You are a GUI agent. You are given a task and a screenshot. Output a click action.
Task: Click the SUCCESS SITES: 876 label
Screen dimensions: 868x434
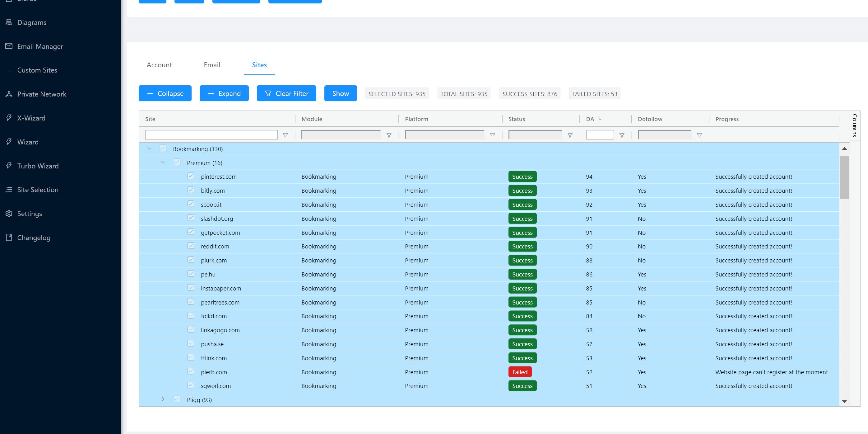(530, 94)
